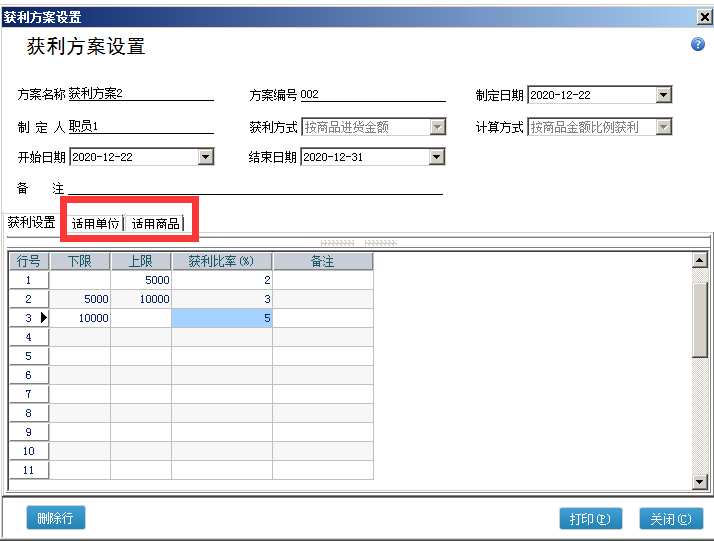Click the 方案编号 field showing 002

371,94
